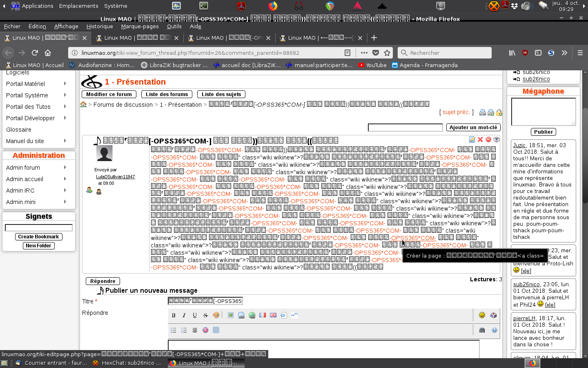The width and height of the screenshot is (588, 368).
Task: Expand Admin IRC submenu
Action: tap(65, 190)
